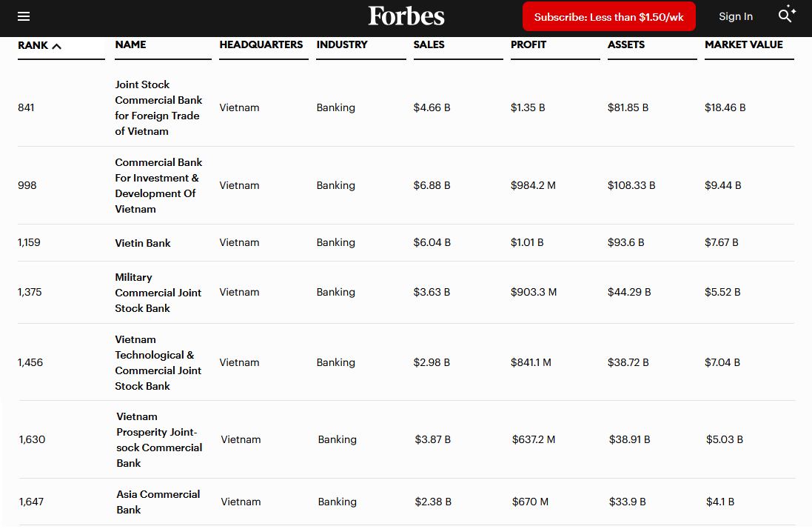Select assets value $38.91 B
Screen dimensions: 812x529
click(x=630, y=440)
